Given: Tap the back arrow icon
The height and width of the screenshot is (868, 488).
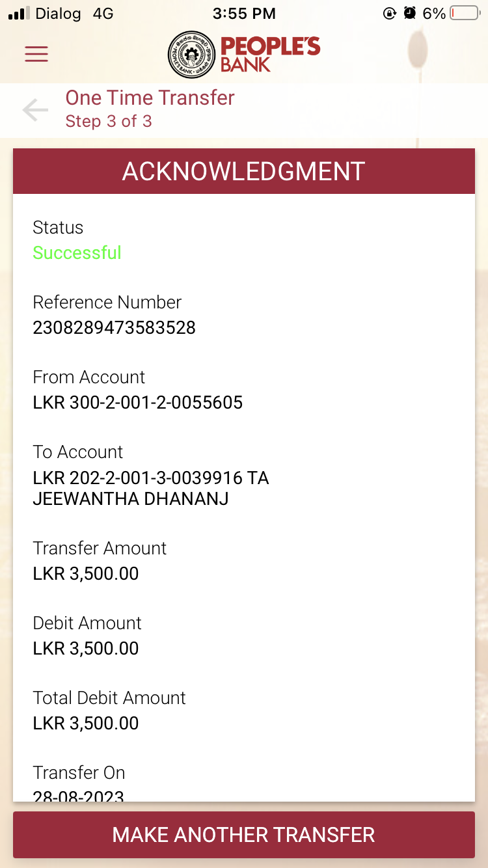Looking at the screenshot, I should tap(35, 110).
